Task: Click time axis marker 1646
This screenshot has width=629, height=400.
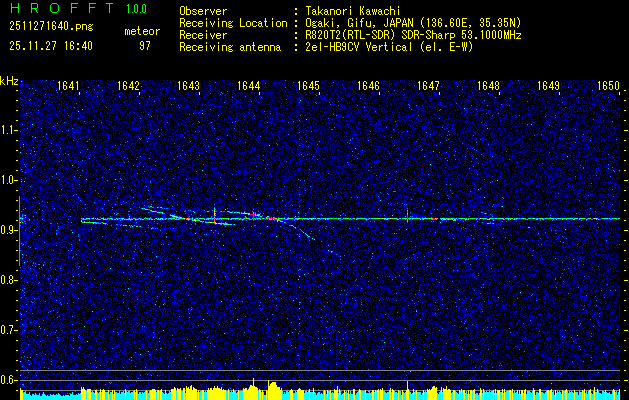Action: [x=368, y=86]
